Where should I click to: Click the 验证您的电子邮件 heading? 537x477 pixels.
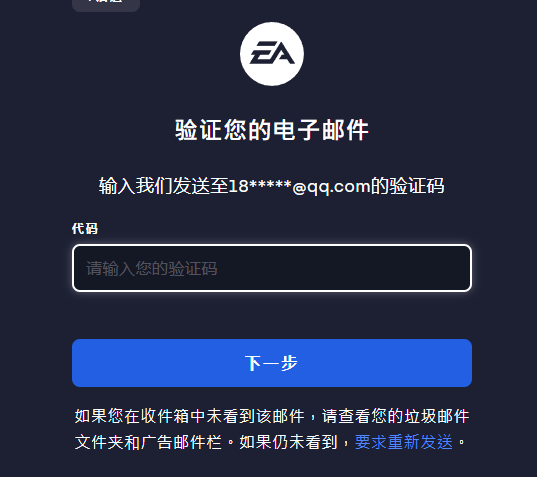tap(272, 130)
